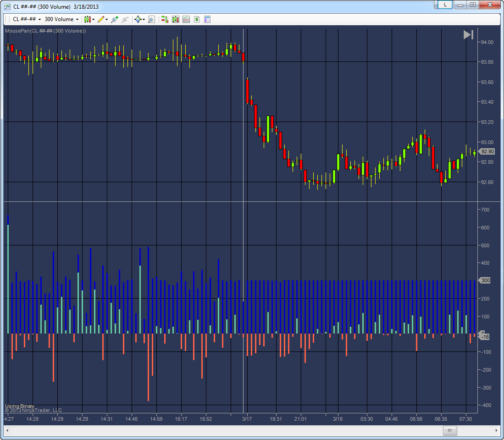Click the zoom-to-area magnifier frame icon

coord(152,19)
